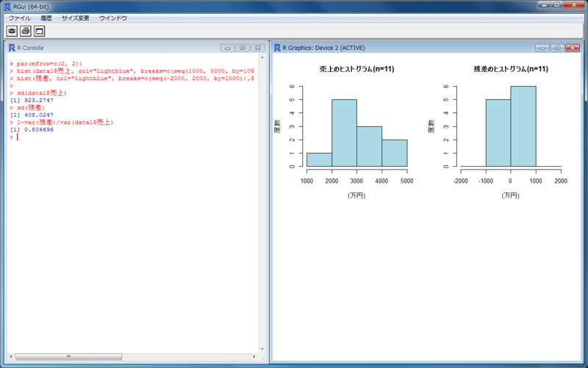This screenshot has height=368, width=588.
Task: Click the console prompt input line
Action: [x=133, y=137]
